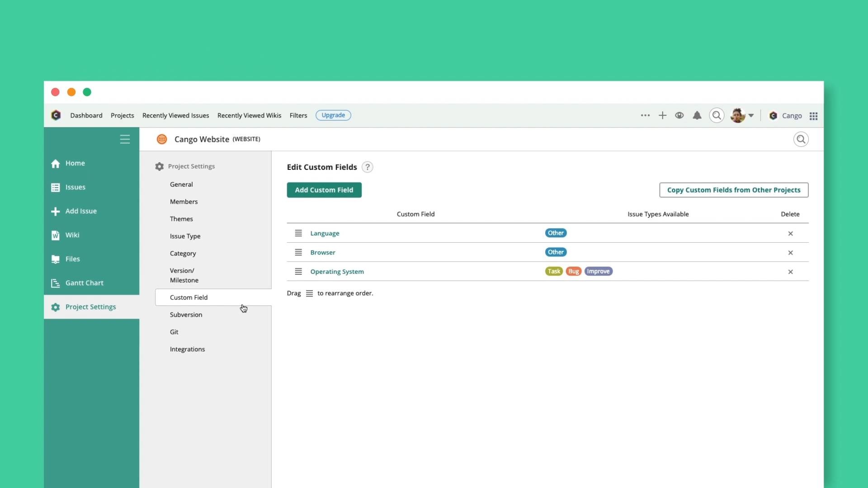This screenshot has height=488, width=868.
Task: Click the Add Issue plus icon
Action: point(55,211)
